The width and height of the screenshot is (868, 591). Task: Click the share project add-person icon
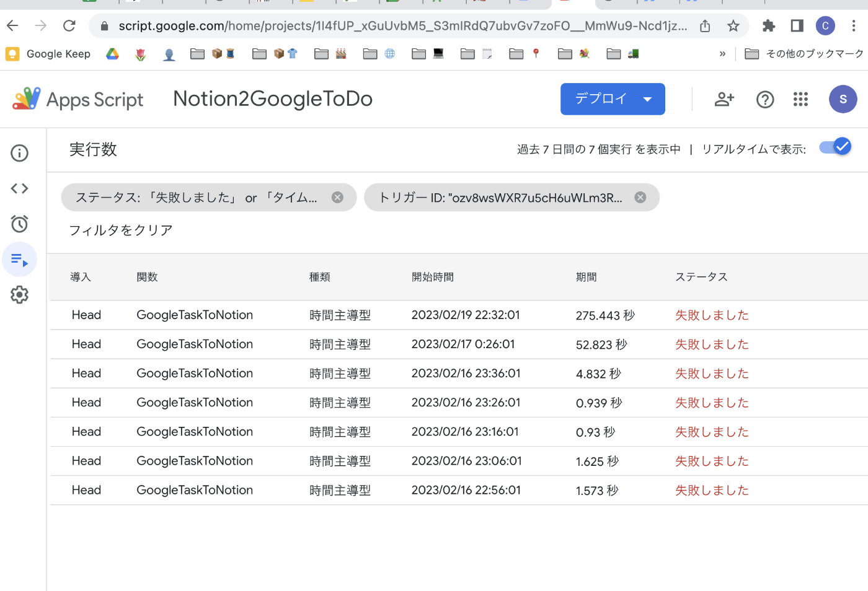coord(724,99)
